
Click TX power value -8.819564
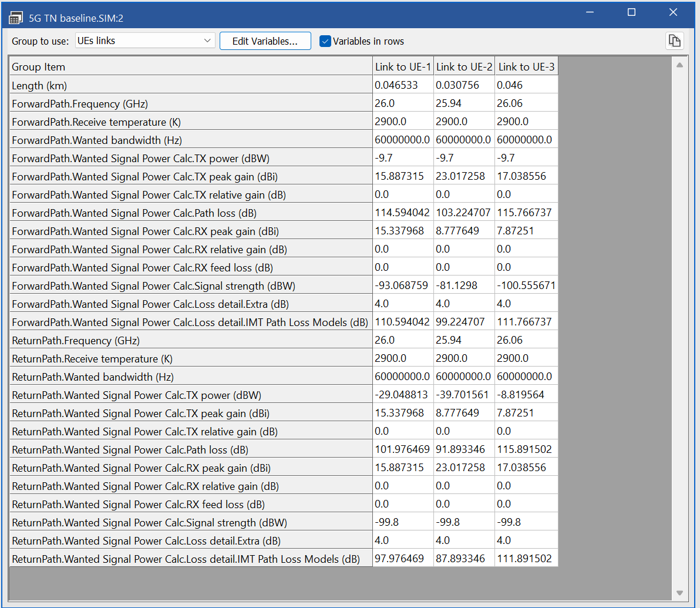(526, 395)
